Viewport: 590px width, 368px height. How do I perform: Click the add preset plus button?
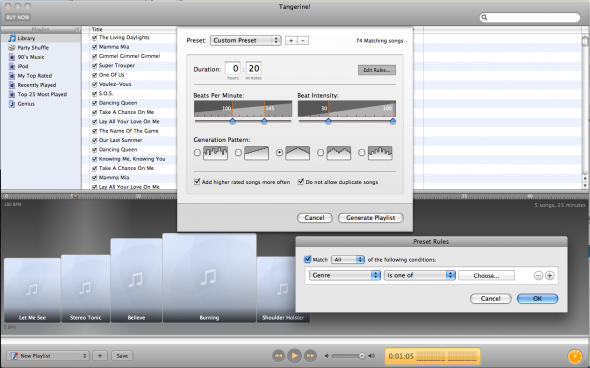(x=291, y=40)
